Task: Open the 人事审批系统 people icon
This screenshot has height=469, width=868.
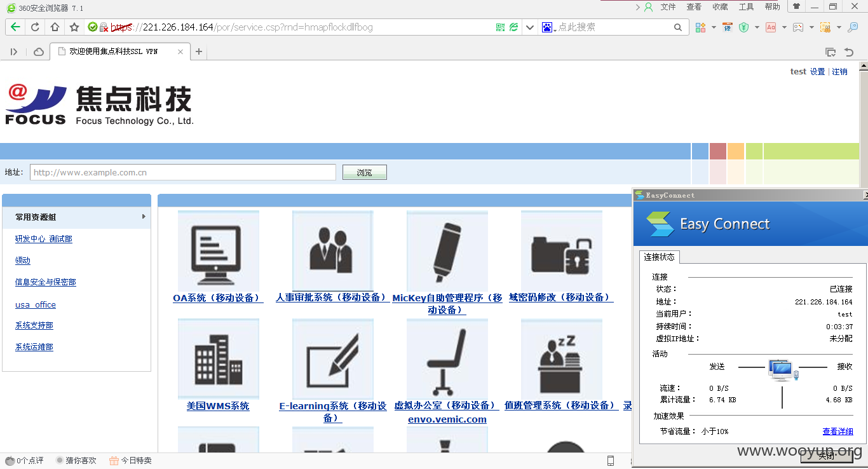Action: tap(332, 251)
